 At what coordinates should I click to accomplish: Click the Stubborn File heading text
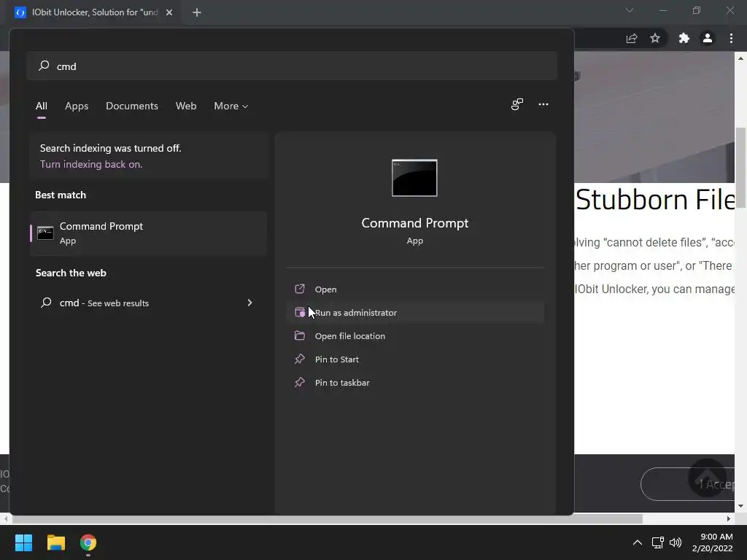[656, 200]
